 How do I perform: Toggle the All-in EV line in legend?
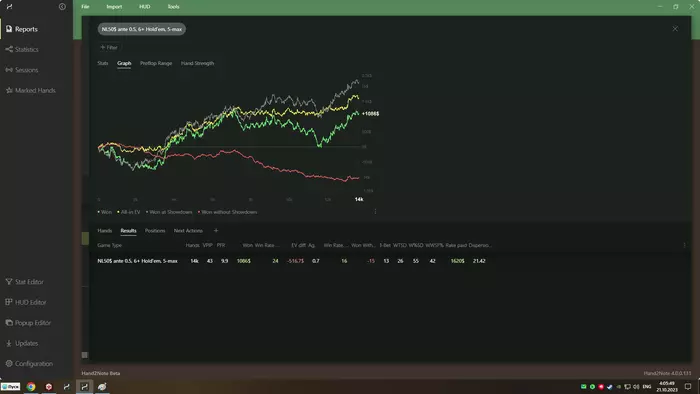(129, 212)
